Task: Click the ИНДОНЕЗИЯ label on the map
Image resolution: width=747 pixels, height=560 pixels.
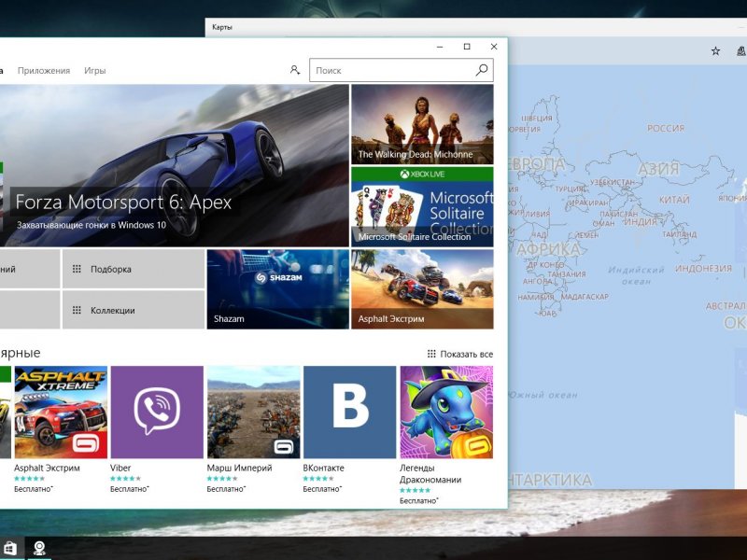Action: (703, 269)
